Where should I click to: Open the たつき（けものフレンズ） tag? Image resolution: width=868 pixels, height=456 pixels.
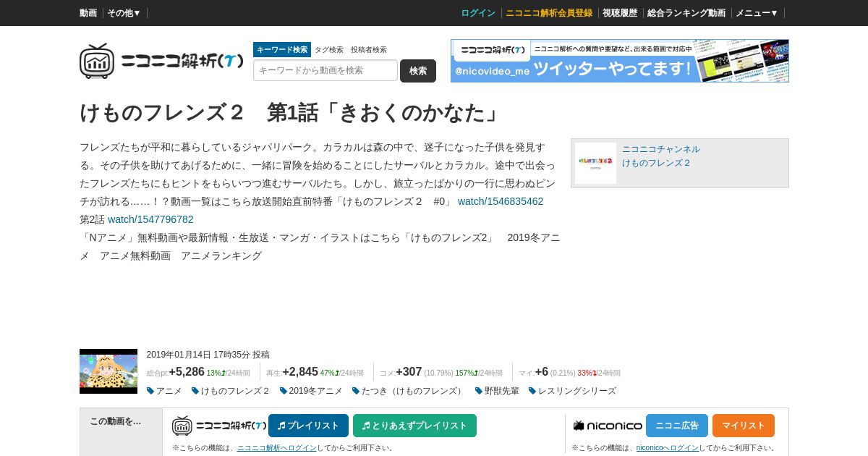tap(409, 391)
